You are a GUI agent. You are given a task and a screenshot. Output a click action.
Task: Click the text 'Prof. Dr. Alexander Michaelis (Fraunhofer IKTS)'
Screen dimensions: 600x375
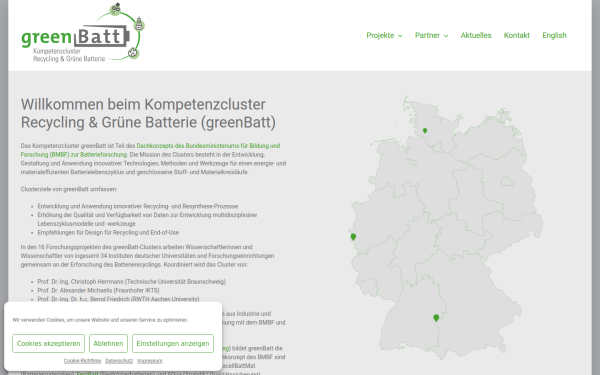point(98,290)
